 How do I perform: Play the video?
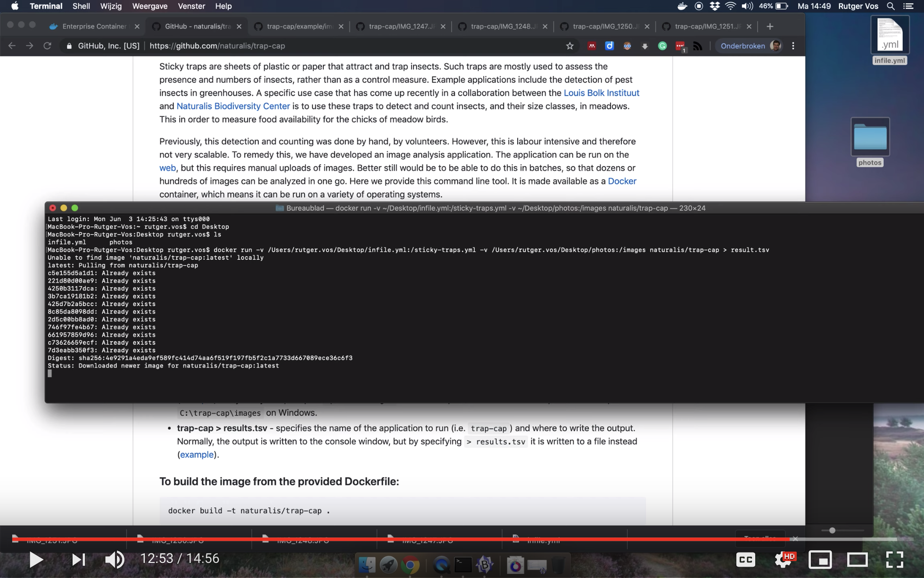click(36, 560)
